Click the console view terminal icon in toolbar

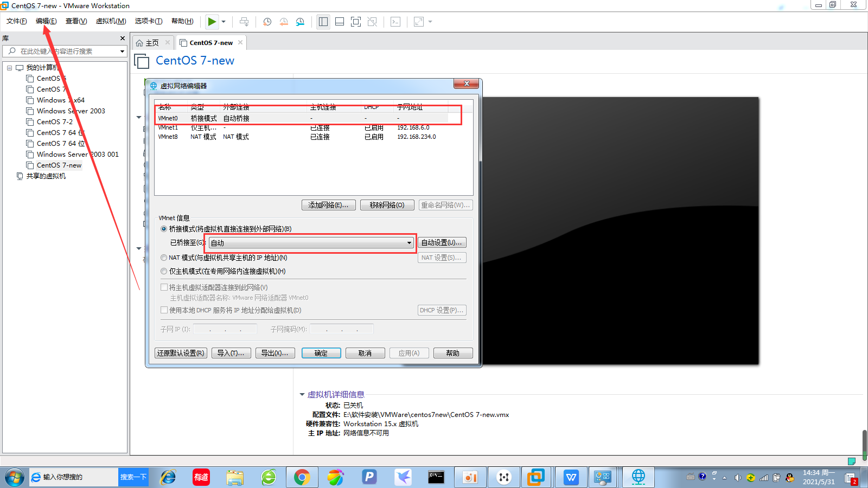[395, 22]
